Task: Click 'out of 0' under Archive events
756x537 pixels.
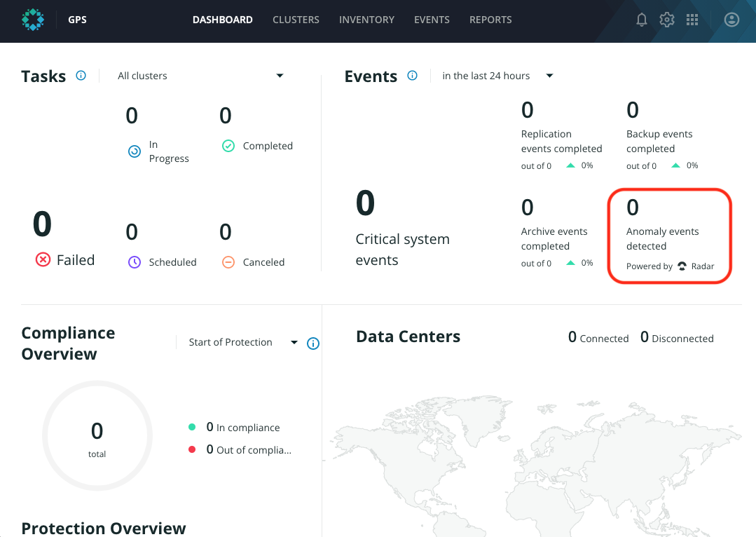Action: 536,264
